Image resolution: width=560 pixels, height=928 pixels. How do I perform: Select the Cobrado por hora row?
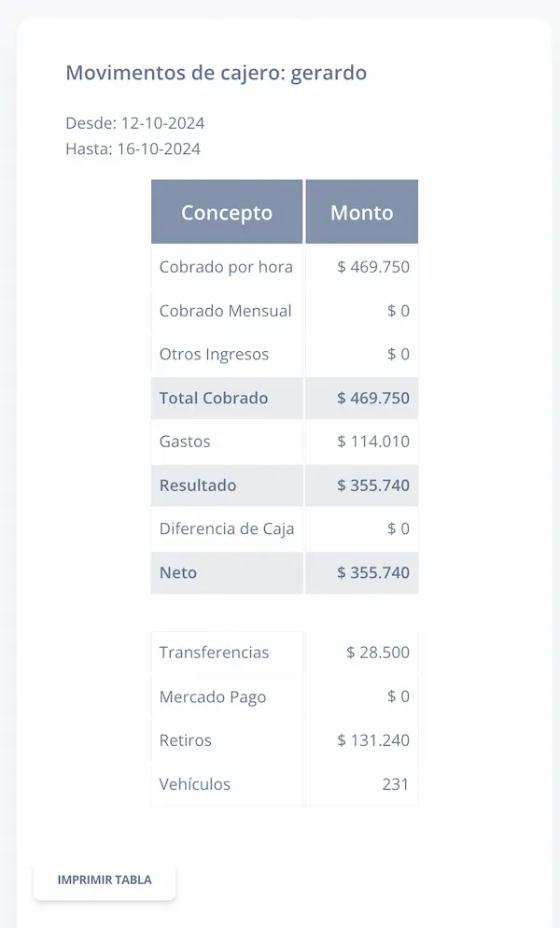[x=227, y=267]
